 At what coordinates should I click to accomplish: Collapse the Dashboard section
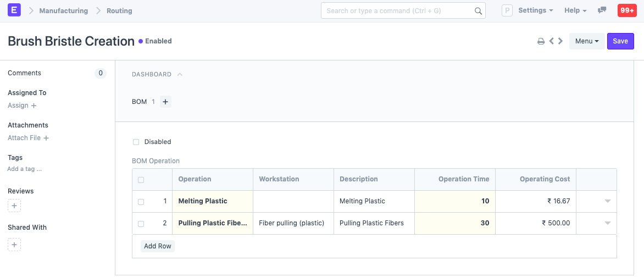coord(180,74)
